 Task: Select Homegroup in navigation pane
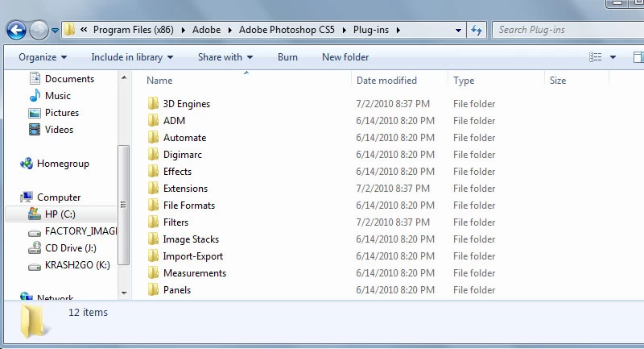(x=55, y=164)
